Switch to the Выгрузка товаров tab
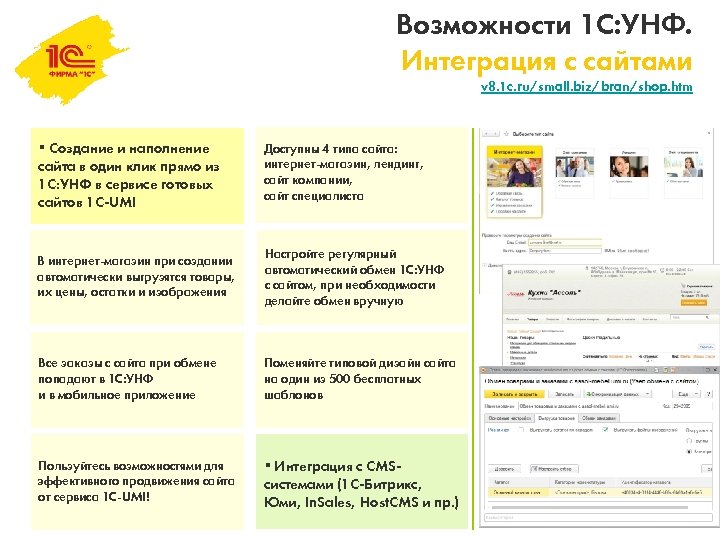Image resolution: width=720 pixels, height=540 pixels. [556, 418]
